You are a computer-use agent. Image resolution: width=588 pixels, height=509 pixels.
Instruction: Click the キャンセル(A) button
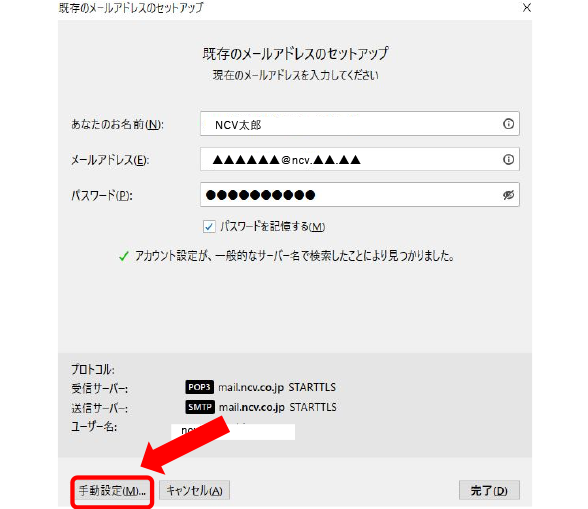click(194, 491)
